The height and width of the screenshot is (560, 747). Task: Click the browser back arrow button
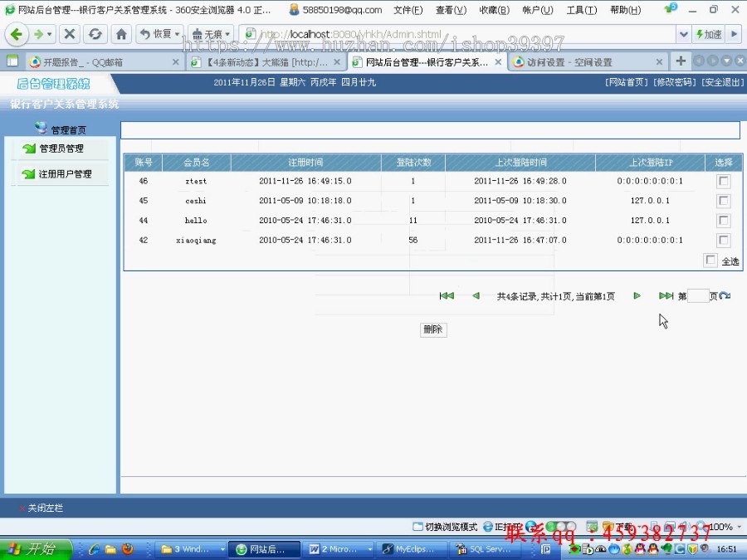pos(17,34)
